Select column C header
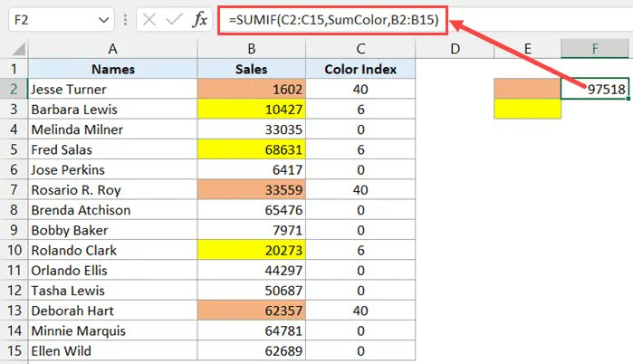The height and width of the screenshot is (364, 633). pos(360,49)
